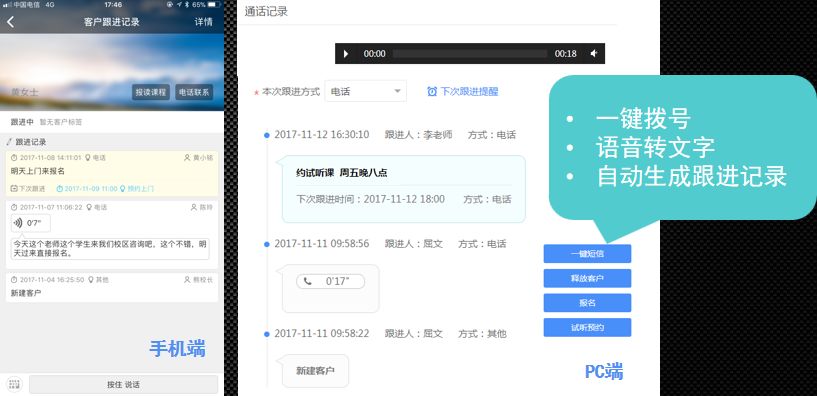The height and width of the screenshot is (396, 817).
Task: Click the 释放客户 button
Action: pos(587,278)
